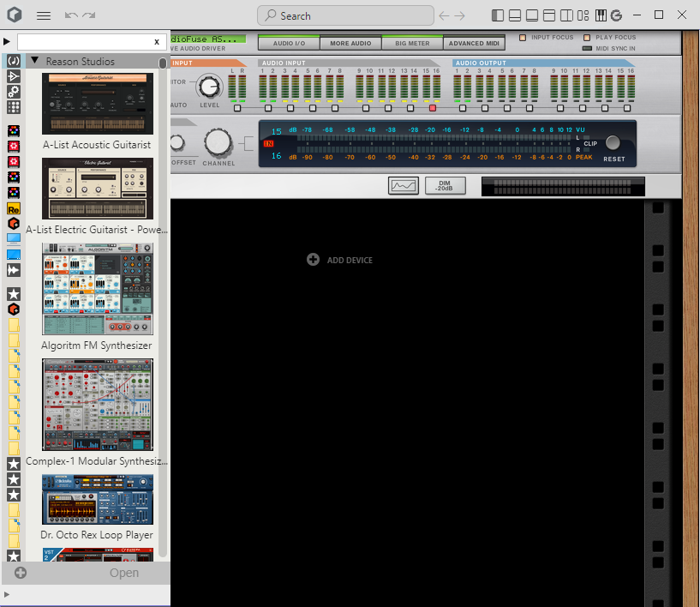Select the A-List Acoustic Guitarist thumbnail
Viewport: 700px width, 607px height.
coord(98,104)
